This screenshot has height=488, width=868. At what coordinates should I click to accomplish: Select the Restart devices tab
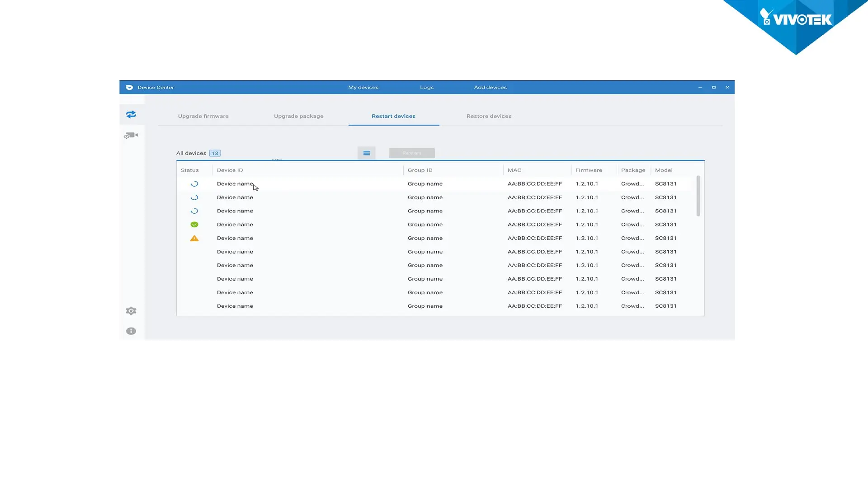[x=394, y=116]
